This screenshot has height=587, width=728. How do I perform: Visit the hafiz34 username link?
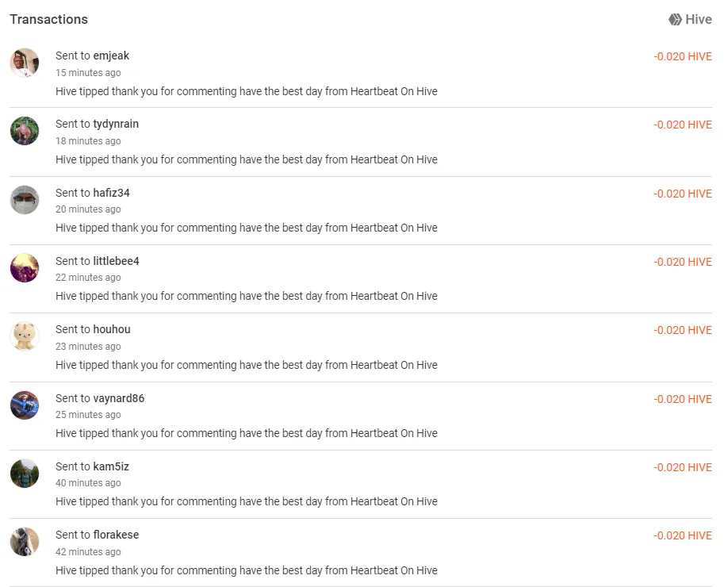111,193
